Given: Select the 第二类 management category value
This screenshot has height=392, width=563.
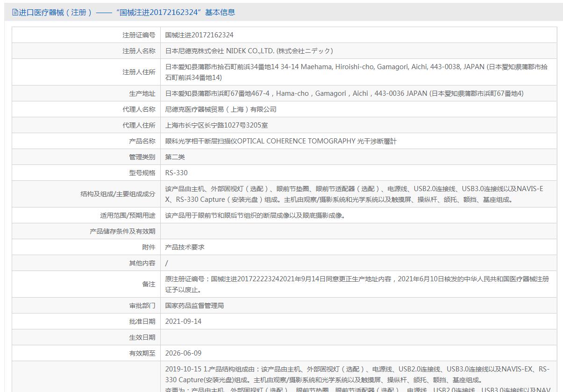Looking at the screenshot, I should (x=175, y=157).
